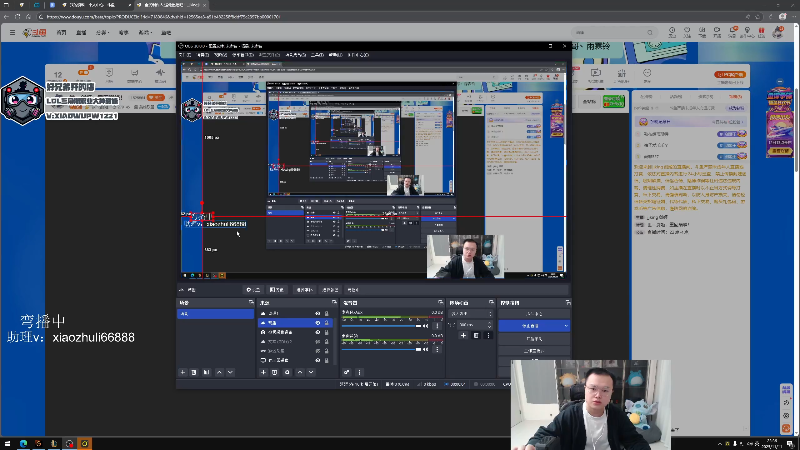Open the Edit menu in OBS
This screenshot has height=450, width=800.
click(203, 55)
